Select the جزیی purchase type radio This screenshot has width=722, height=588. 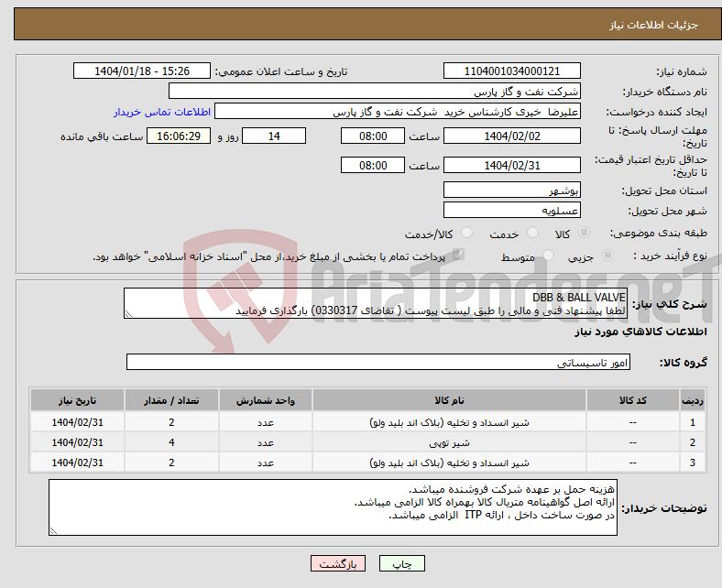coord(607,256)
